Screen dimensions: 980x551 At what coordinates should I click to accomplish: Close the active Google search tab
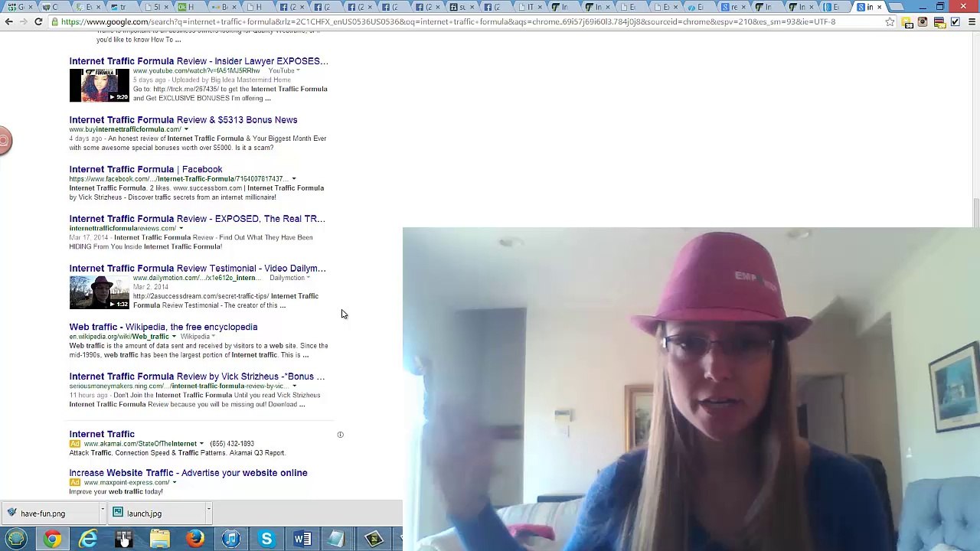pyautogui.click(x=880, y=8)
